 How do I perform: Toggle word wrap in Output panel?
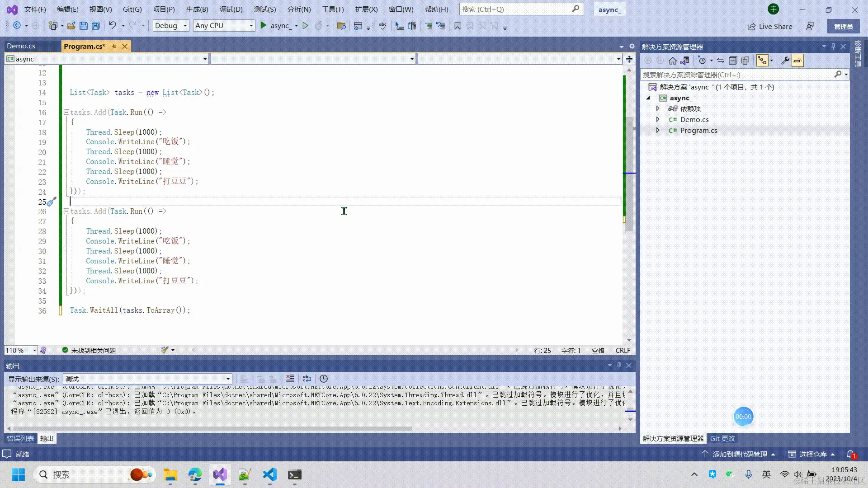click(307, 379)
